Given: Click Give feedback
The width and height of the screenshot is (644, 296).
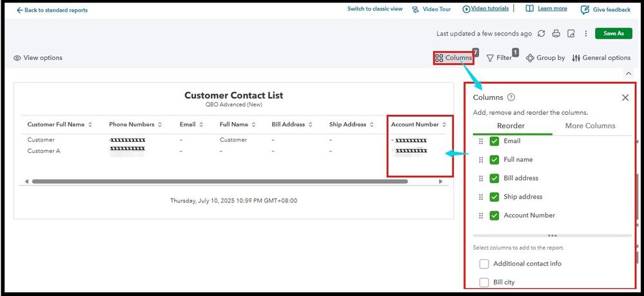Looking at the screenshot, I should click(605, 10).
